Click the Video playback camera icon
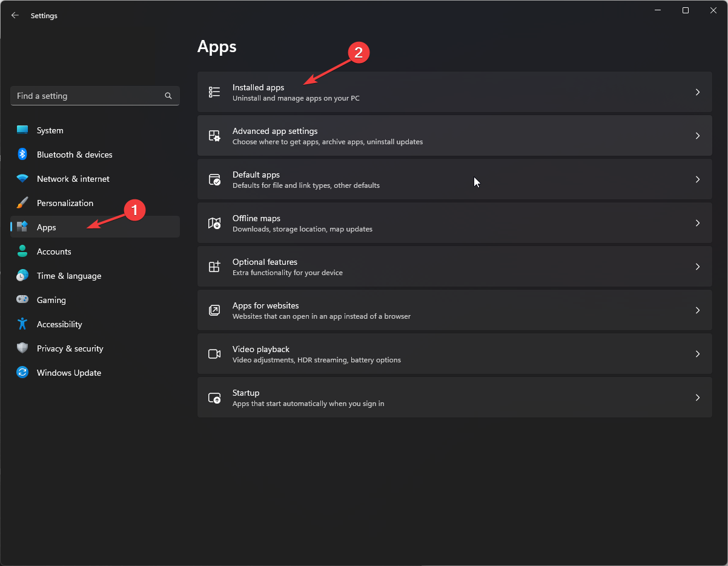Screen dimensions: 728x566 click(x=214, y=354)
